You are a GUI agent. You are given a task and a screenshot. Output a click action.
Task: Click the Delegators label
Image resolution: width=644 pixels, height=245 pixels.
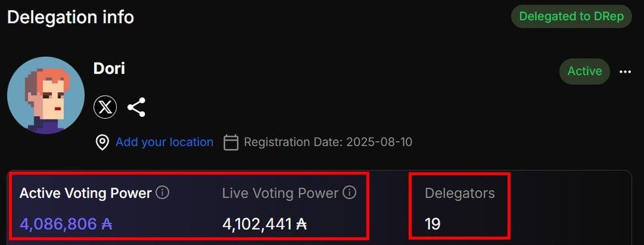click(x=460, y=192)
